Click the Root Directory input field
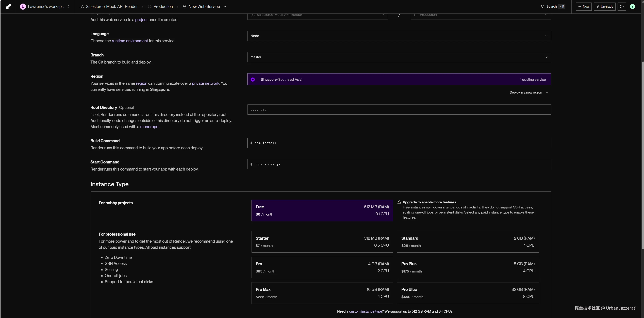The width and height of the screenshot is (644, 318). point(399,110)
